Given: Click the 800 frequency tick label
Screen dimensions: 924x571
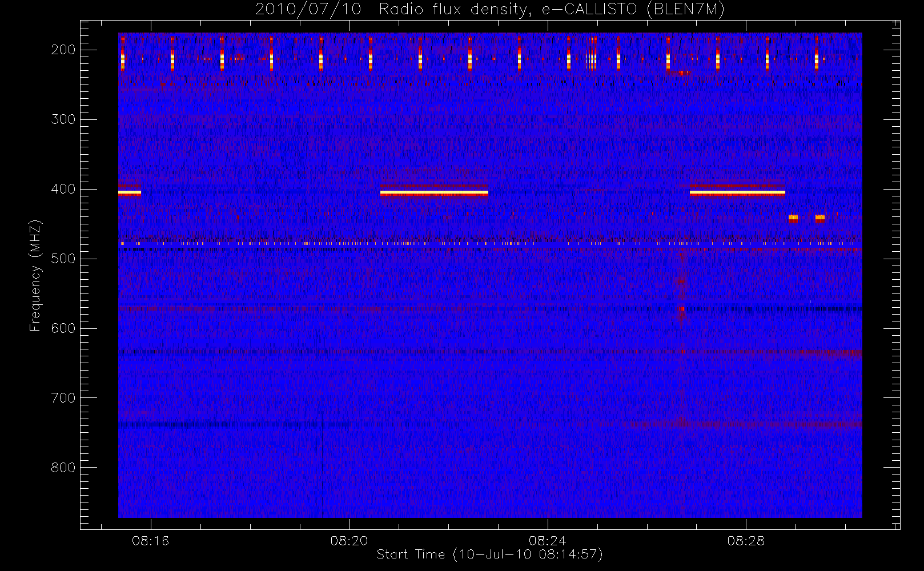Looking at the screenshot, I should tap(63, 468).
